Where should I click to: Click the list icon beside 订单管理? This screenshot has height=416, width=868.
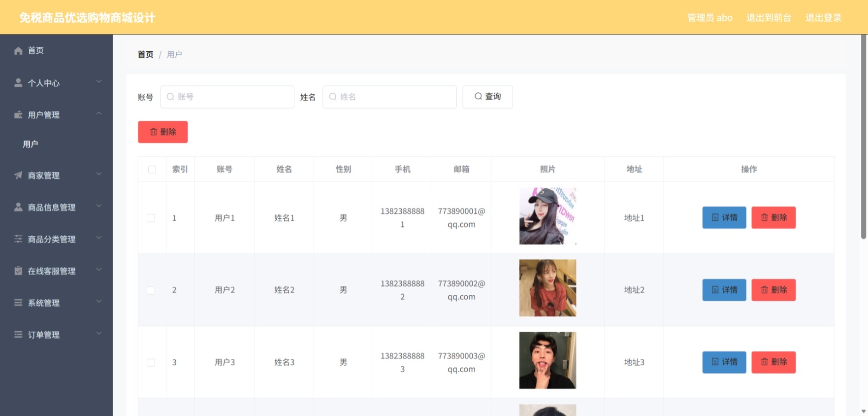[18, 335]
